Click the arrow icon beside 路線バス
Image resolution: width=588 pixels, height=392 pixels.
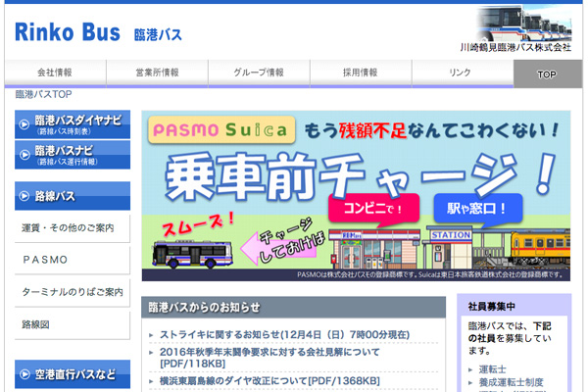coord(24,196)
